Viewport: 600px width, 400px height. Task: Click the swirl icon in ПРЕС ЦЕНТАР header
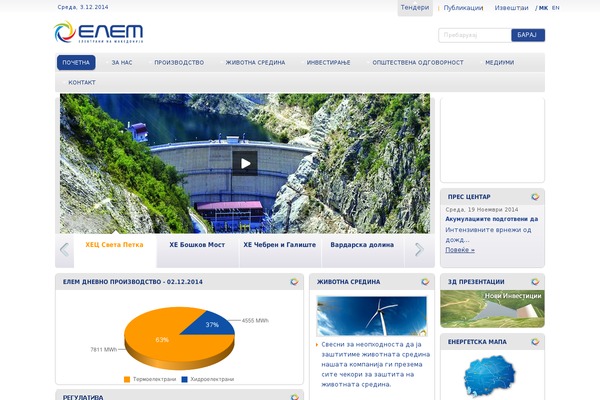[x=535, y=197]
